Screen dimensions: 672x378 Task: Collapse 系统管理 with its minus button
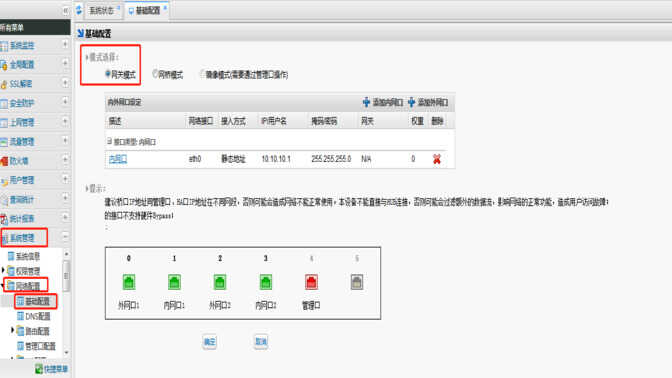[65, 237]
